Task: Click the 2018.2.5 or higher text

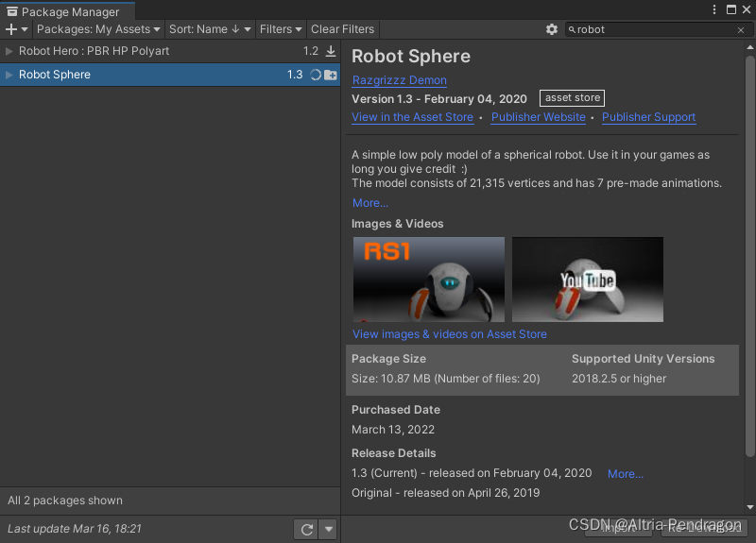Action: (619, 379)
